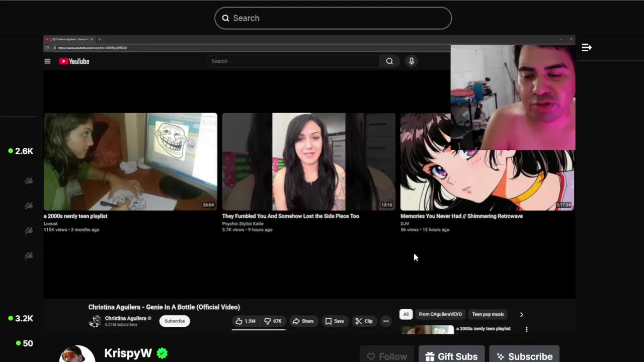Click title "Memories You Never Had // Shimmering Retrowave"
The width and height of the screenshot is (644, 362).
coord(461,216)
